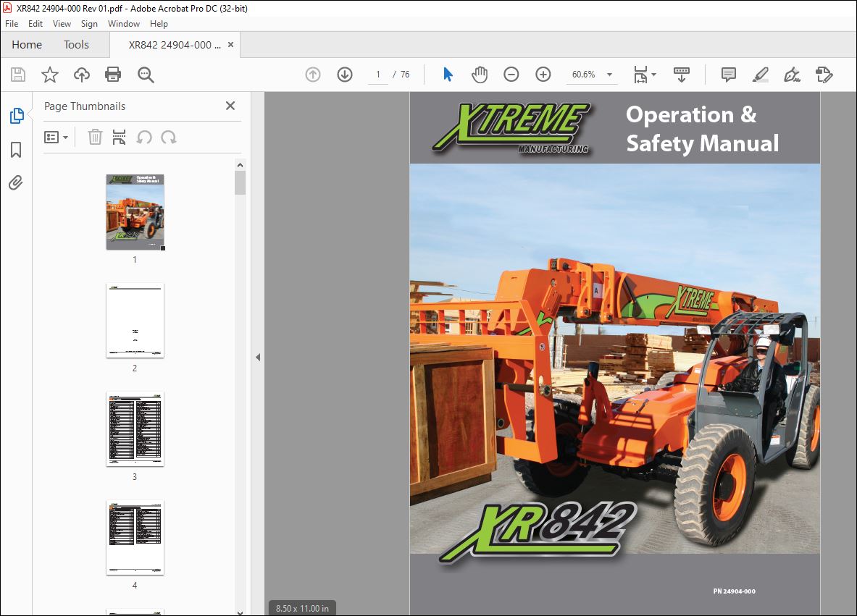This screenshot has width=857, height=616.
Task: Open the Bookmarks sidebar panel
Action: (16, 150)
